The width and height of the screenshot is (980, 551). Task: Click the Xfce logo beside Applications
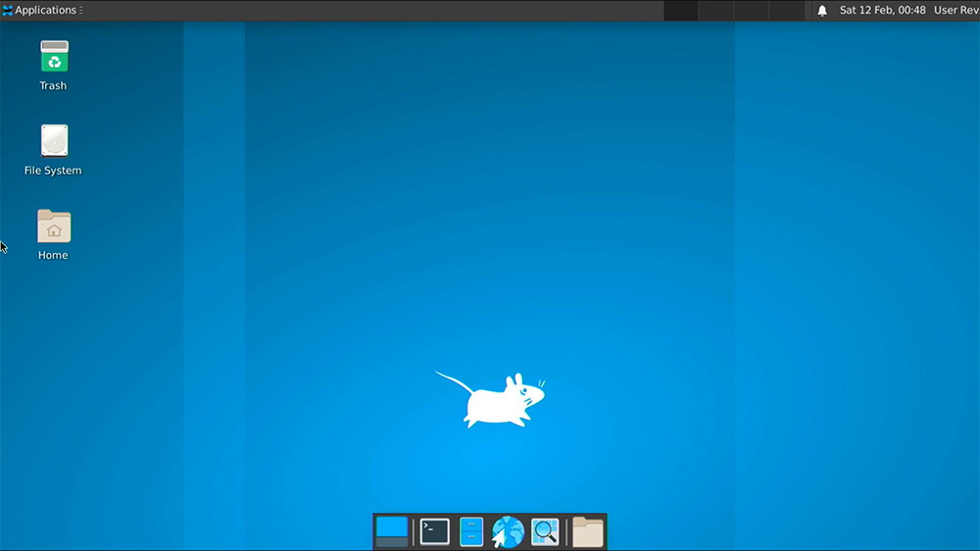[x=8, y=10]
